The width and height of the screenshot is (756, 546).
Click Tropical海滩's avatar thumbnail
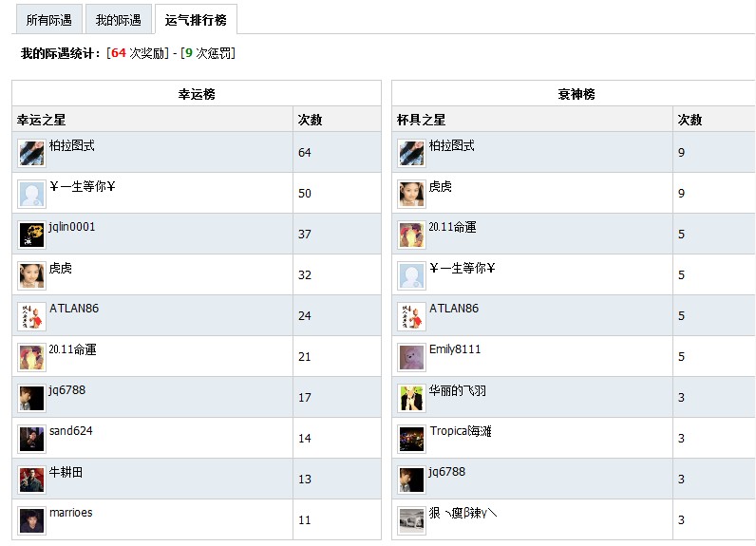click(411, 439)
